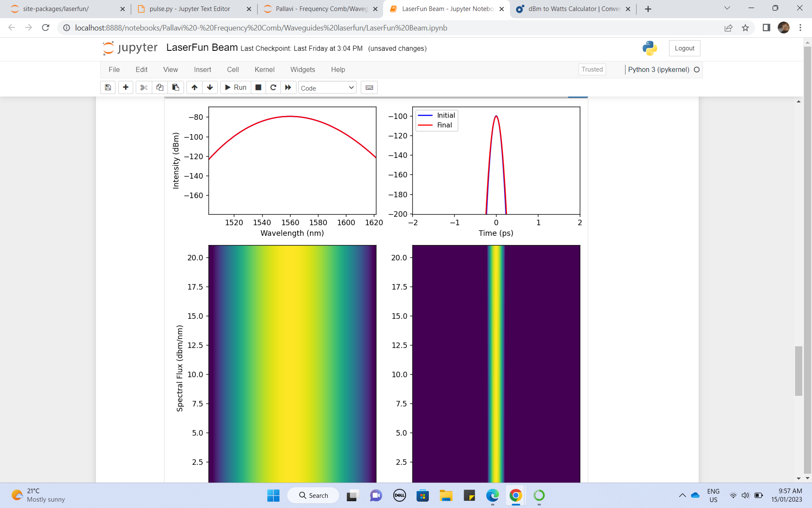Save the notebook using the save icon
The image size is (812, 508).
tap(107, 87)
